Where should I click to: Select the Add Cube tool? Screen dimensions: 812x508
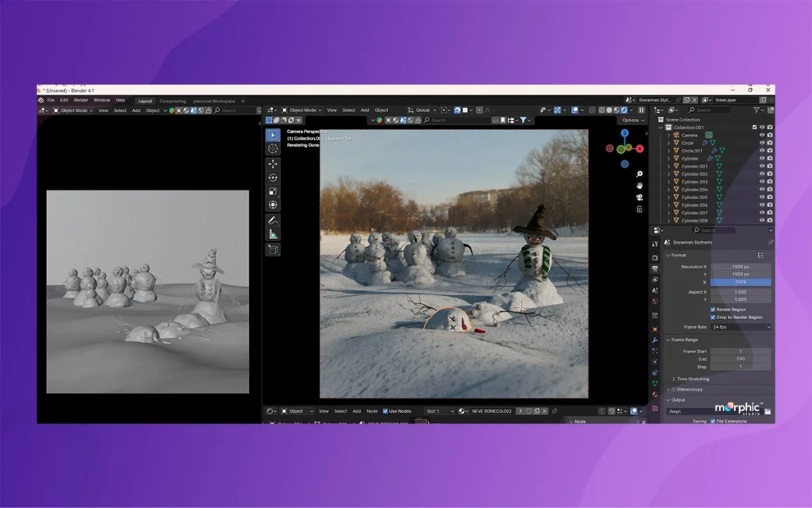(x=273, y=250)
